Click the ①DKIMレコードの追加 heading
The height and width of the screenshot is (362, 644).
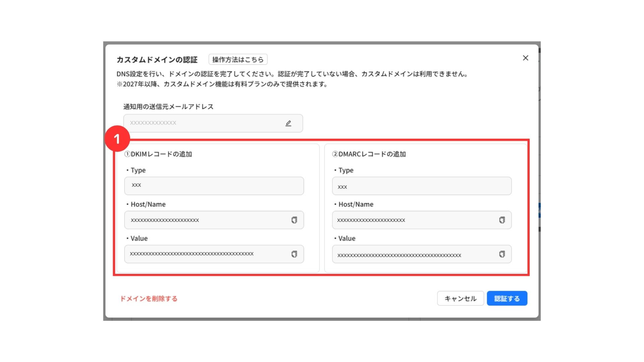[158, 154]
